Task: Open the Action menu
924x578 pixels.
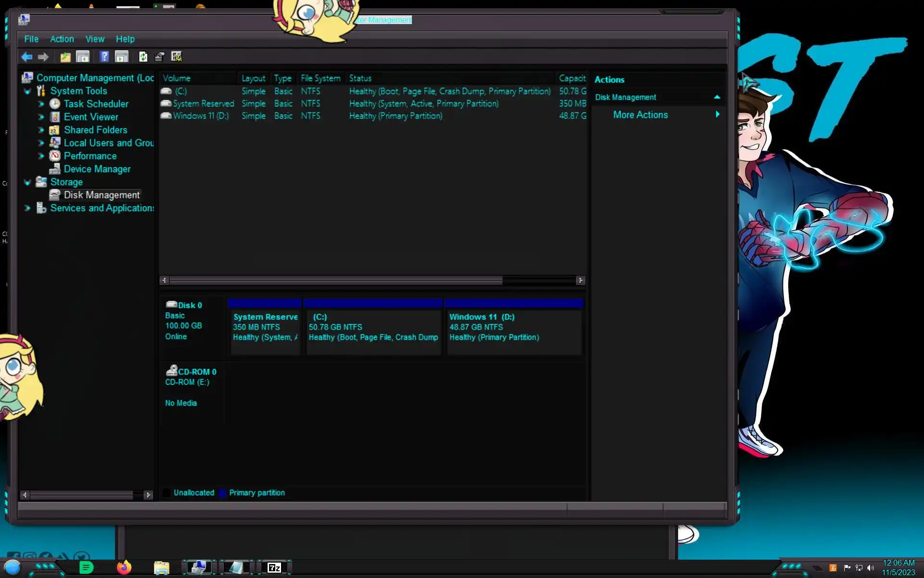Action: click(62, 39)
